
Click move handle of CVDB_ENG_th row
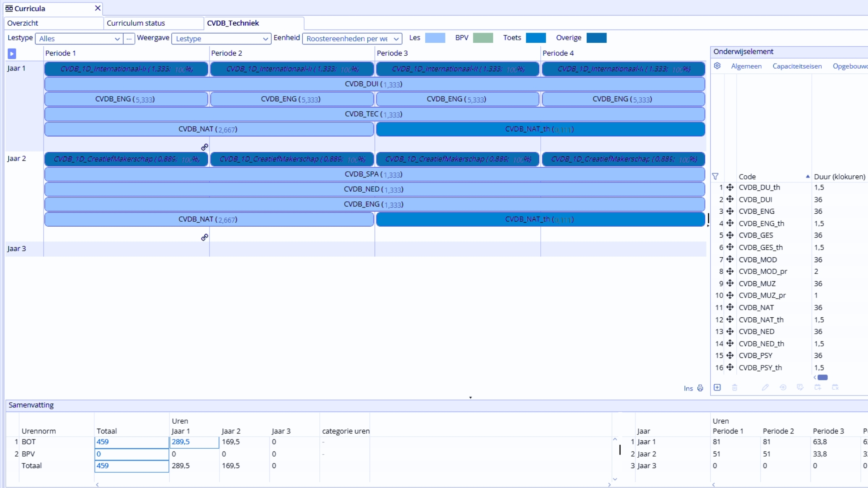pyautogui.click(x=730, y=223)
